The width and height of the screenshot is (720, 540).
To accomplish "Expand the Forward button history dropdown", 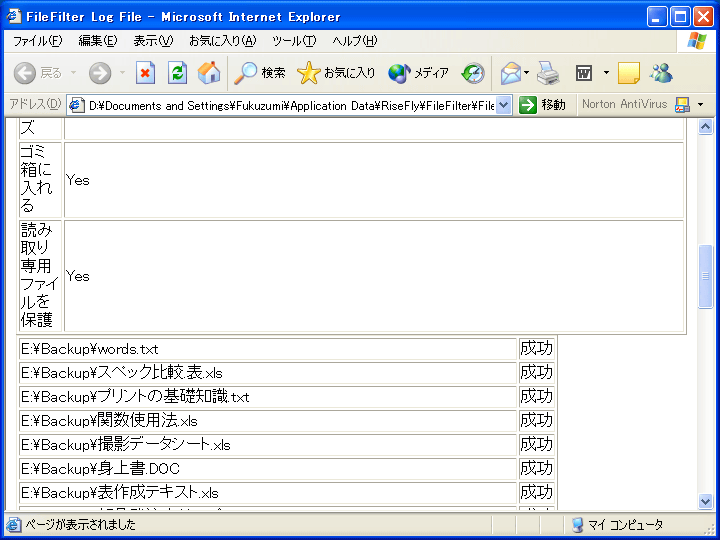I will tap(122, 73).
